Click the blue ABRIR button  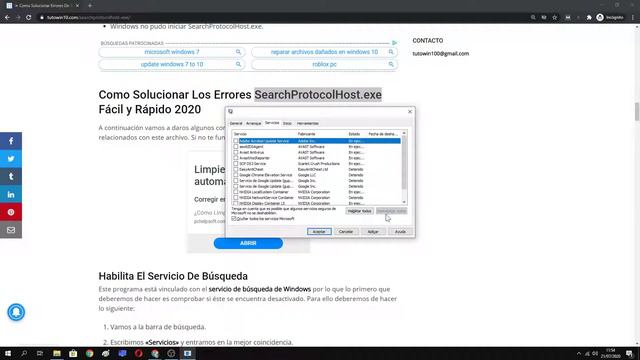point(248,243)
